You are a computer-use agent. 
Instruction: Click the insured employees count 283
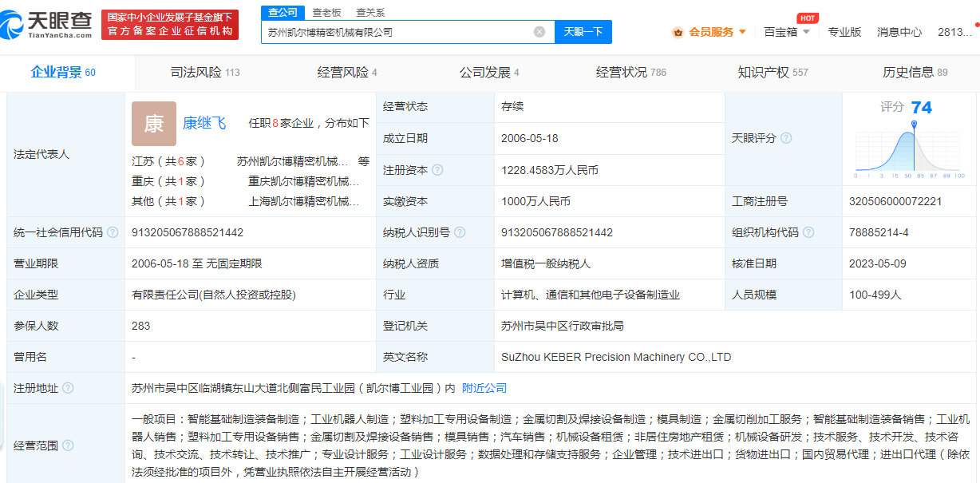click(x=141, y=326)
